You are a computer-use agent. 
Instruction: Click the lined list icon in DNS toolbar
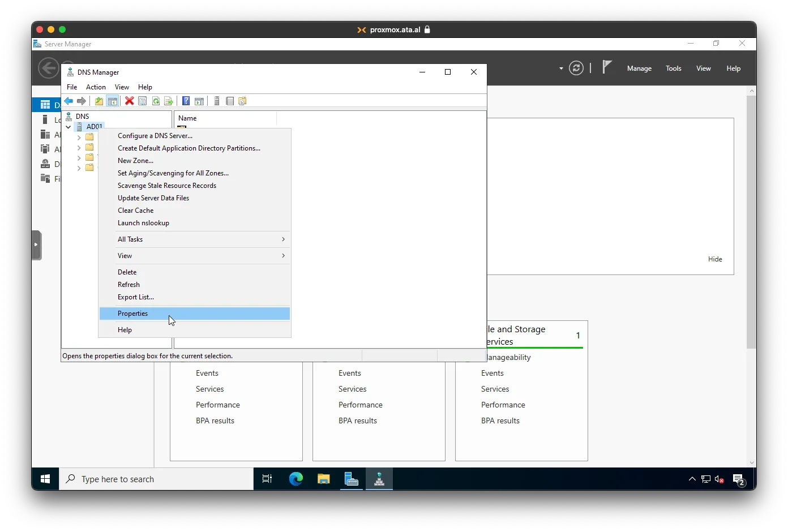(x=230, y=101)
